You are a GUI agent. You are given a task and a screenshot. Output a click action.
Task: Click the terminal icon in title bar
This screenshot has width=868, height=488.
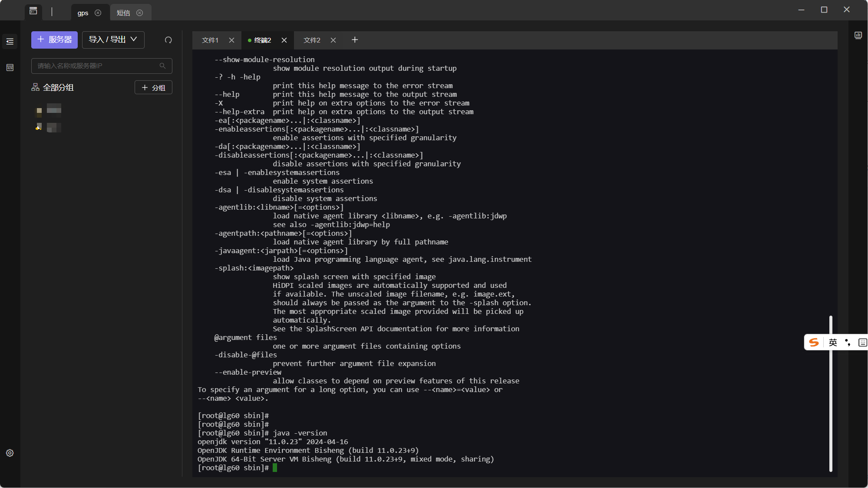click(x=33, y=11)
